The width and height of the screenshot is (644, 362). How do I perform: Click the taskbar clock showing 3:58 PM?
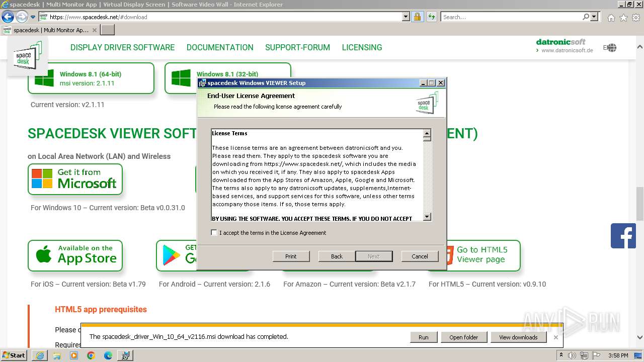618,355
